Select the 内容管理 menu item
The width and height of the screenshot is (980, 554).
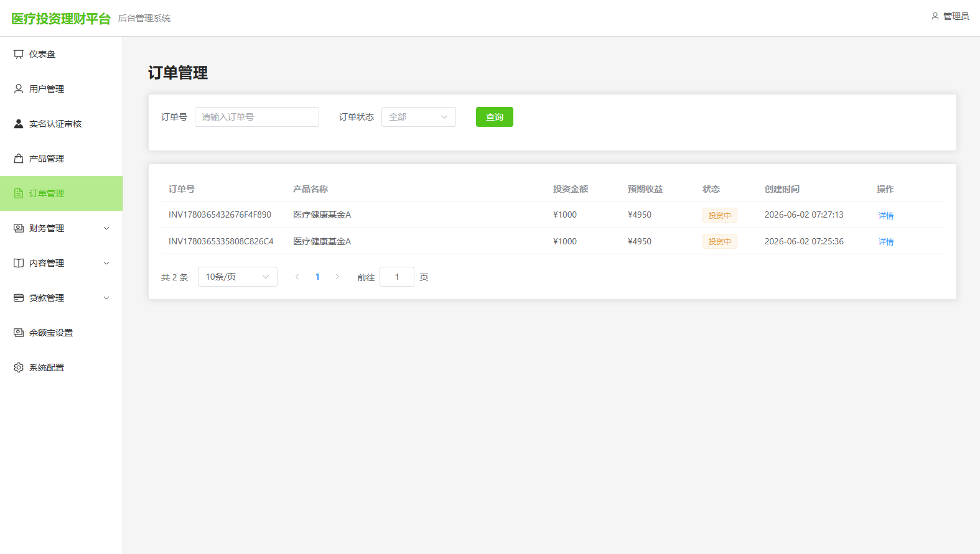[62, 263]
